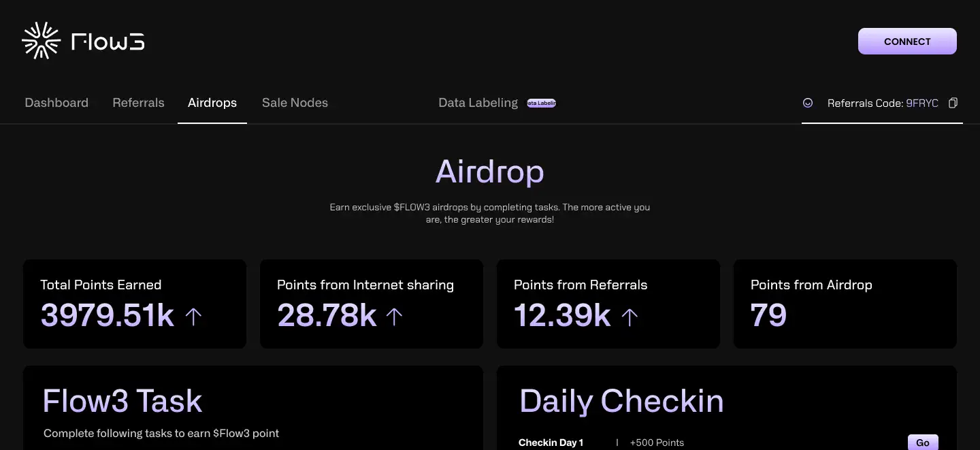Screen dimensions: 980x450
Task: Click the Flow3 Task section heading
Action: (122, 401)
